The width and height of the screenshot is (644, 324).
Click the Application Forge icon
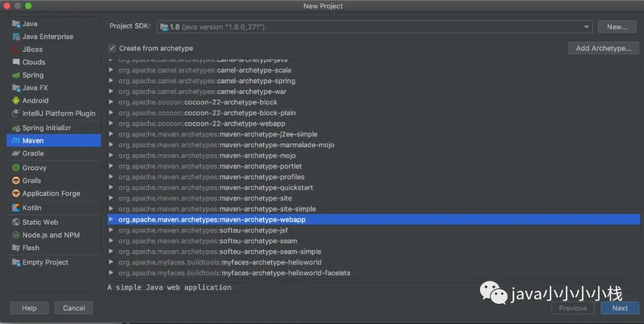16,193
